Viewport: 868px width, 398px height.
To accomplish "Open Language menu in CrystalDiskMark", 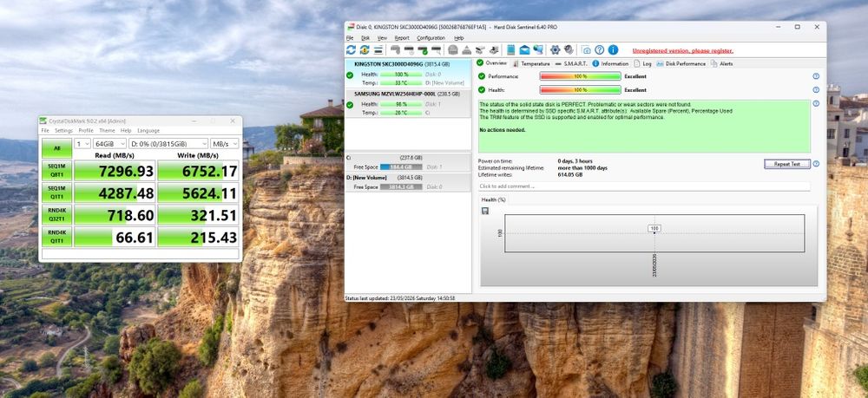I will click(148, 130).
